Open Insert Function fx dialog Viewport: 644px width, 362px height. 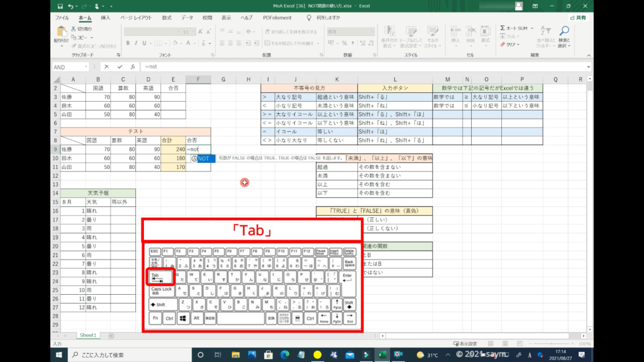132,67
